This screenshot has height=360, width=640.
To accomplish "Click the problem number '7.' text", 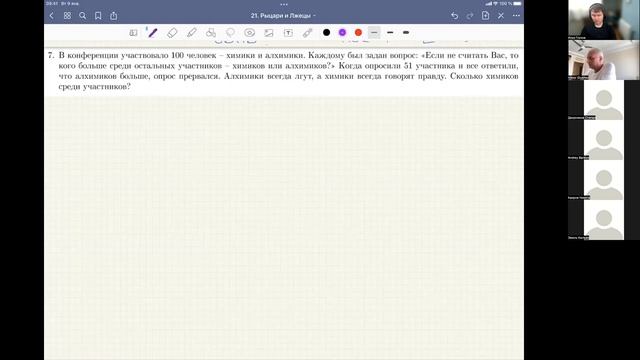I will (x=51, y=55).
